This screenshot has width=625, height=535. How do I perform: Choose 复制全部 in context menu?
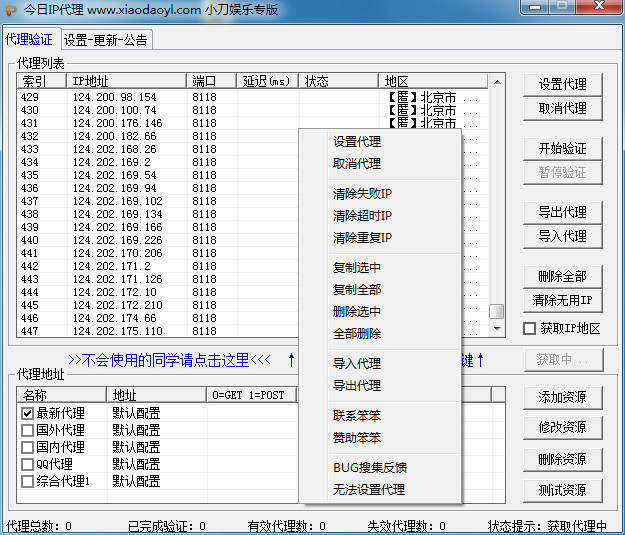pos(356,290)
